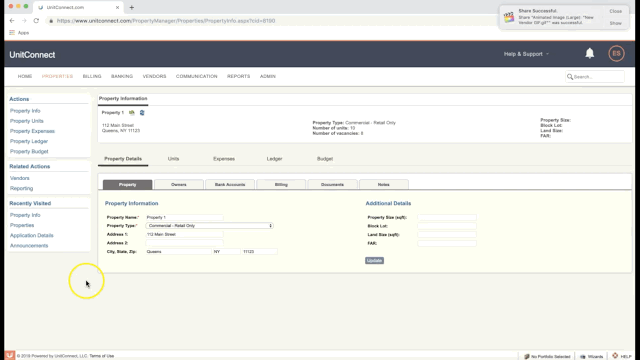Click the blue icon beside Property 1
Viewport: 640px width, 360px height.
coord(142,113)
